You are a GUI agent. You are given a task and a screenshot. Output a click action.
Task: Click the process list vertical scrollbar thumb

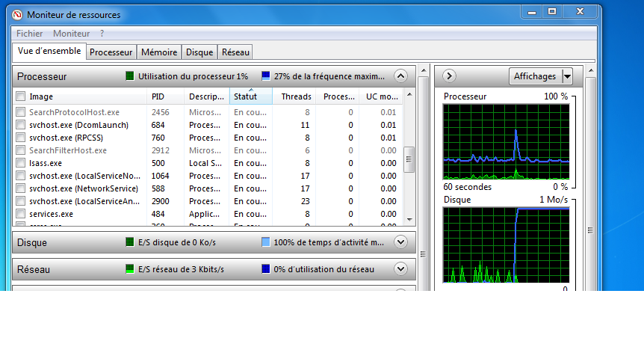(409, 159)
